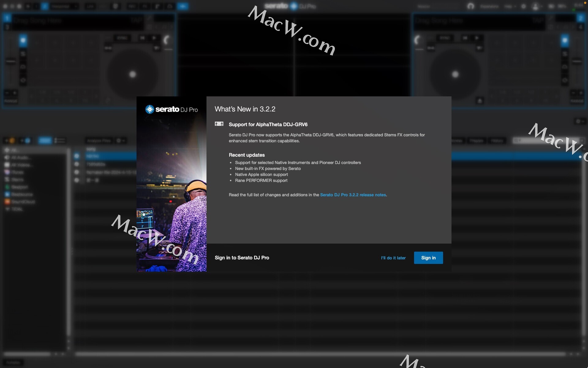The height and width of the screenshot is (368, 588).
Task: Click the Prepare tab behind dialog
Action: [476, 140]
